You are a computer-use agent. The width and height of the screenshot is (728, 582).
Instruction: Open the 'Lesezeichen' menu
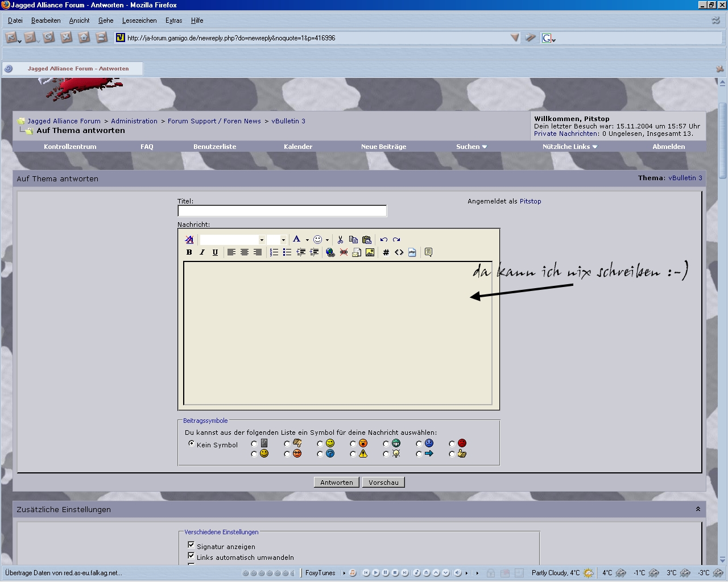(139, 20)
